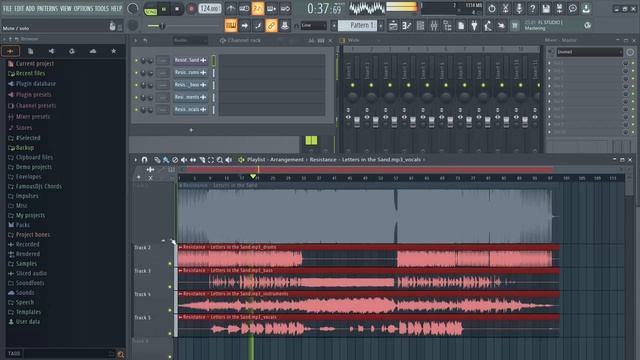
Task: Open the EDIT menu
Action: coord(19,9)
